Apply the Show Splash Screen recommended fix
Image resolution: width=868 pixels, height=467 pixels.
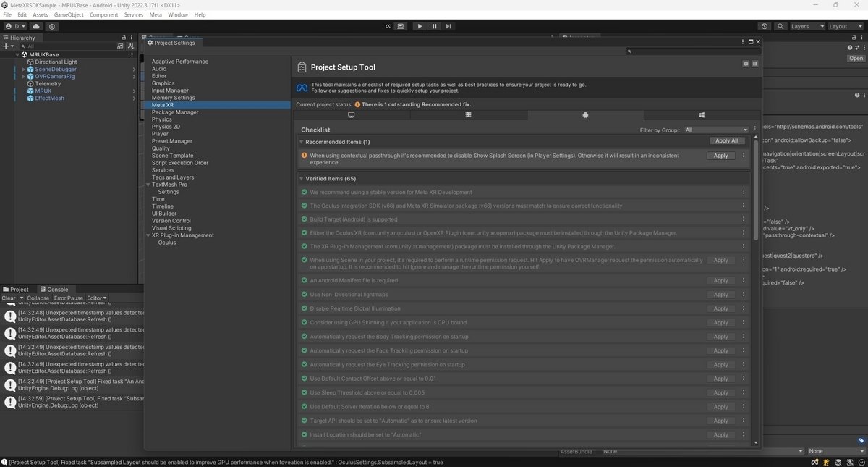click(x=721, y=156)
